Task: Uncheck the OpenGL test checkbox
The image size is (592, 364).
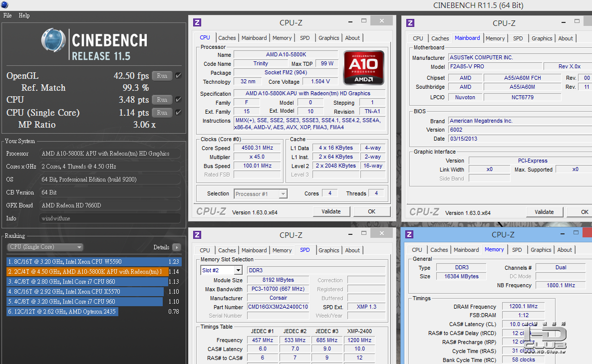Action: (178, 76)
